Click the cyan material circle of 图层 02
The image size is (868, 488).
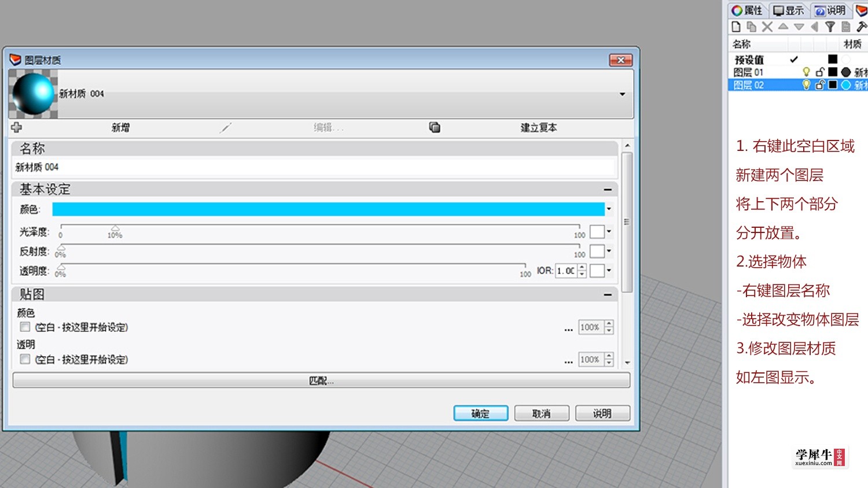846,84
